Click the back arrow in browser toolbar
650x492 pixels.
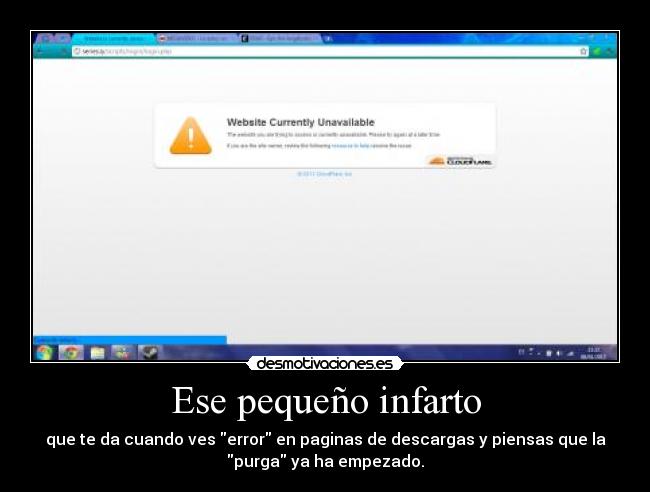(40, 51)
